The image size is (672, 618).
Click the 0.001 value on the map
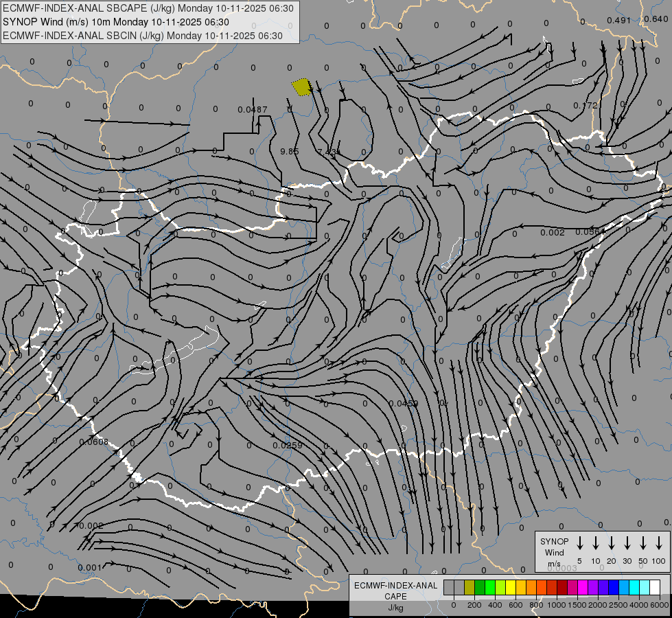(x=89, y=568)
